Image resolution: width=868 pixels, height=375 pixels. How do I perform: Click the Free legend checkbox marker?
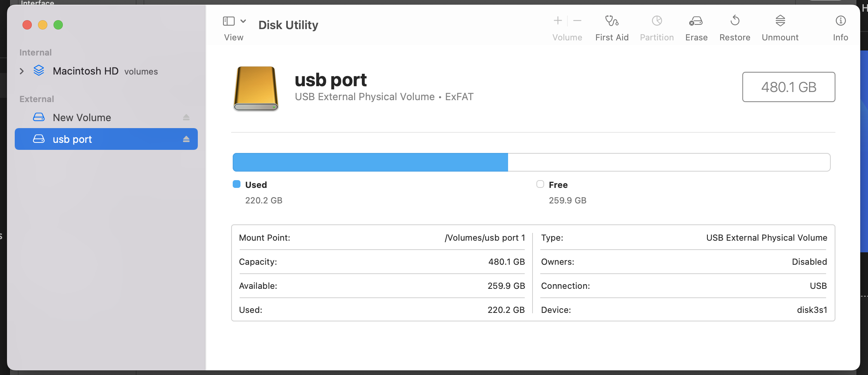click(x=539, y=184)
